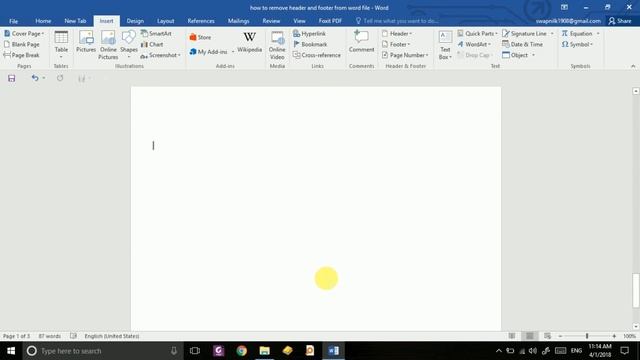640x360 pixels.
Task: Click the 87 words count
Action: [49, 336]
